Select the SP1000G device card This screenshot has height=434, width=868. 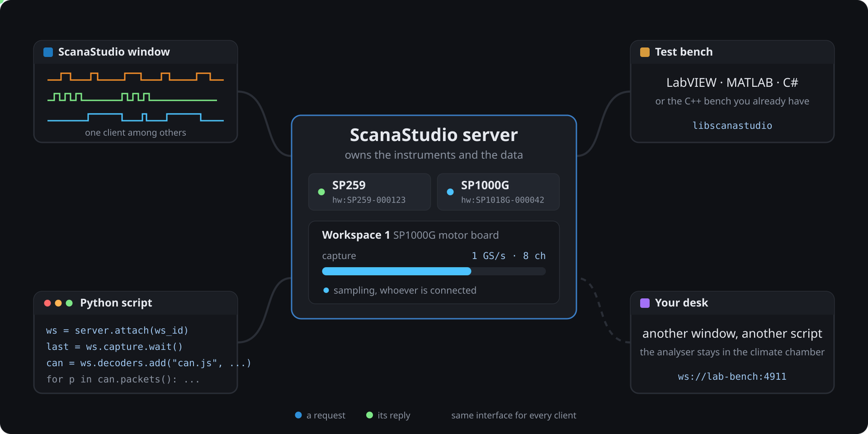click(498, 192)
